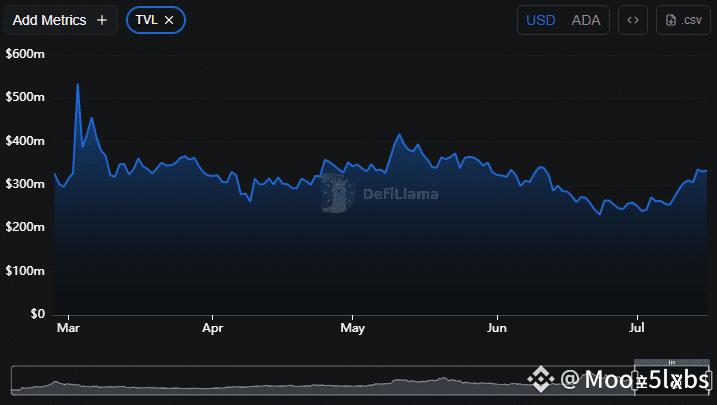
Task: Click the Jul label on x-axis
Action: coord(637,328)
